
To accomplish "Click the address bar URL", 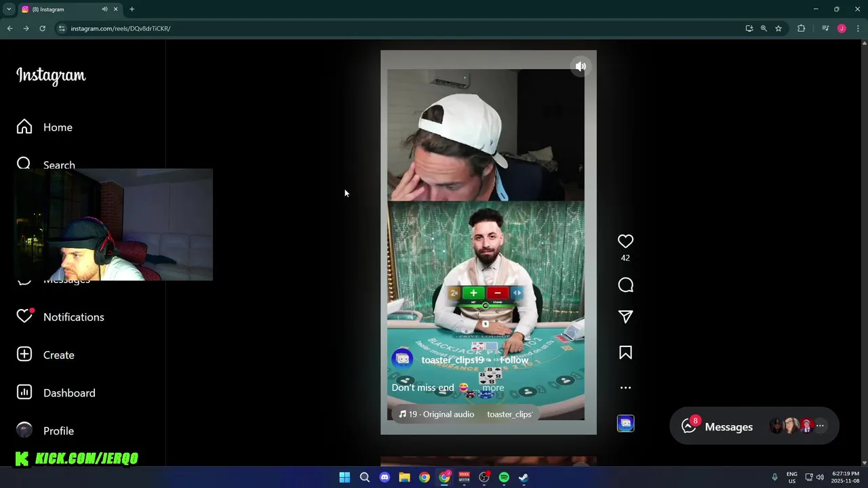I will [x=121, y=28].
